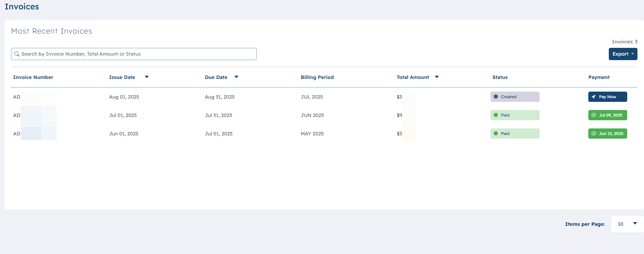Sort by Issue Date arrow
Image resolution: width=644 pixels, height=254 pixels.
coord(147,77)
